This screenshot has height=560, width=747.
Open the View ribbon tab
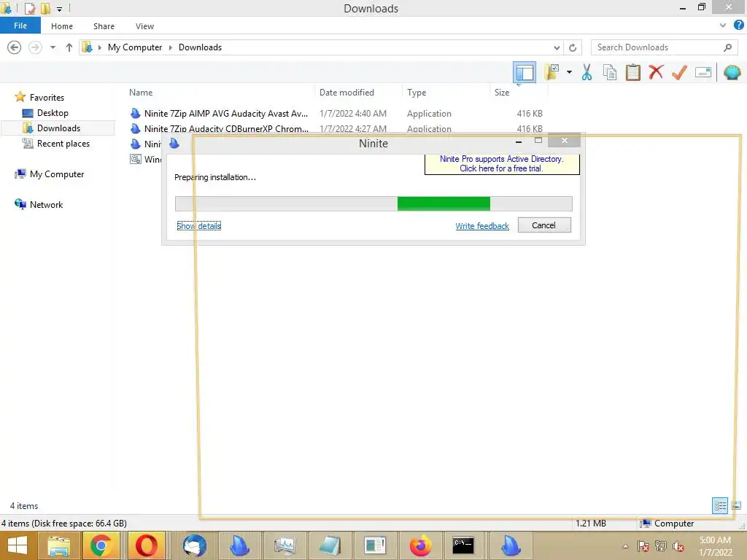tap(144, 26)
